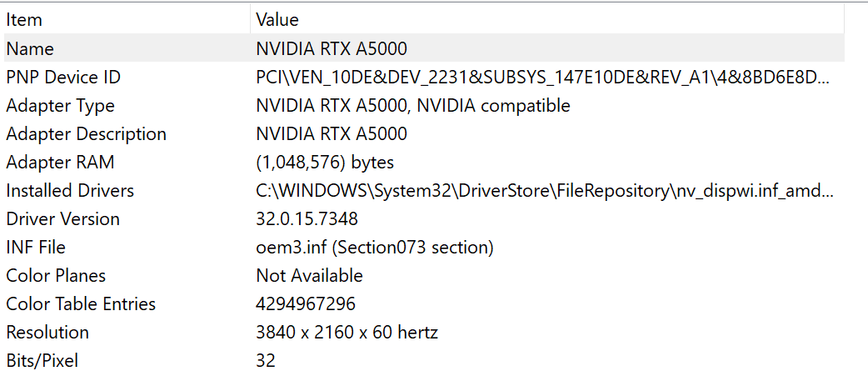Click the PCI\VEN_10DE device ID value
The width and height of the screenshot is (868, 371).
click(542, 78)
